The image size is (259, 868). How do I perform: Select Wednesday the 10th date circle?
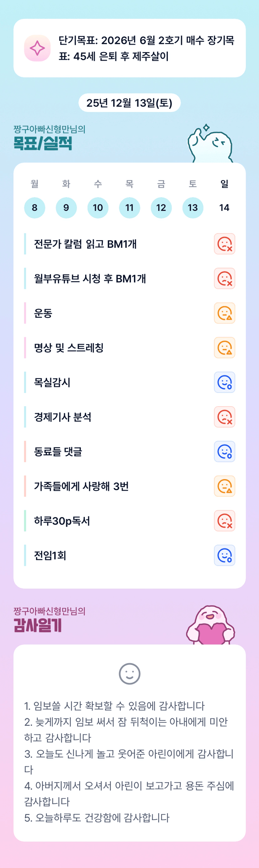98,208
